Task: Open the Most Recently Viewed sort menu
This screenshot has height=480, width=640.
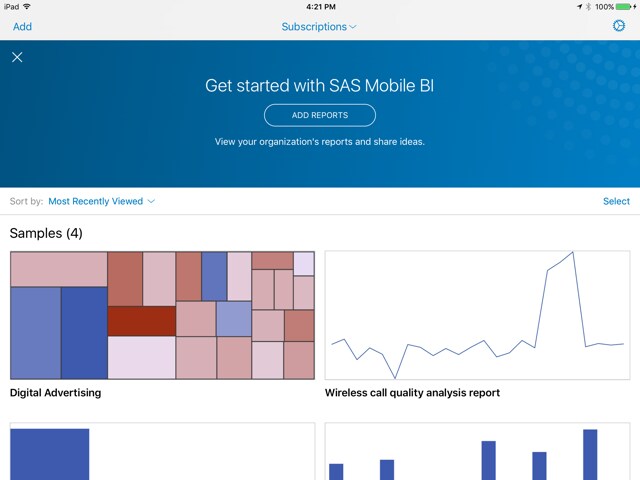Action: tap(101, 201)
